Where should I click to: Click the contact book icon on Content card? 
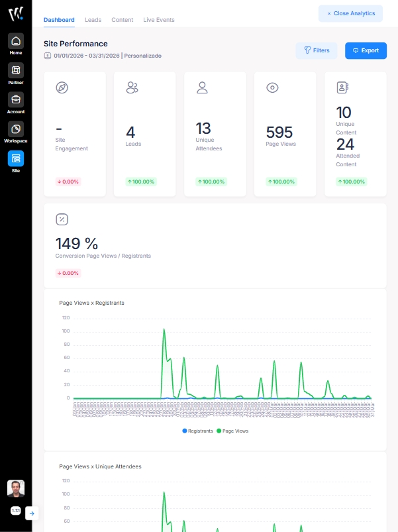342,87
